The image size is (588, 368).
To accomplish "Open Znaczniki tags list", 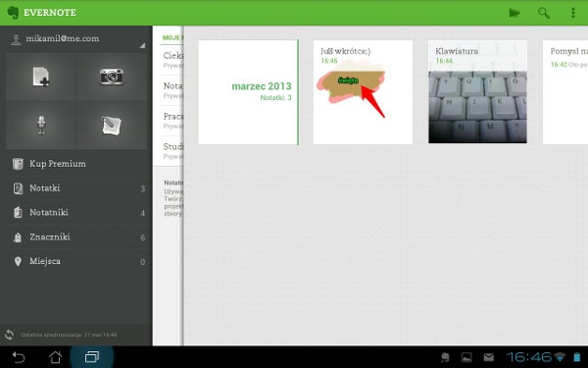I will 76,237.
